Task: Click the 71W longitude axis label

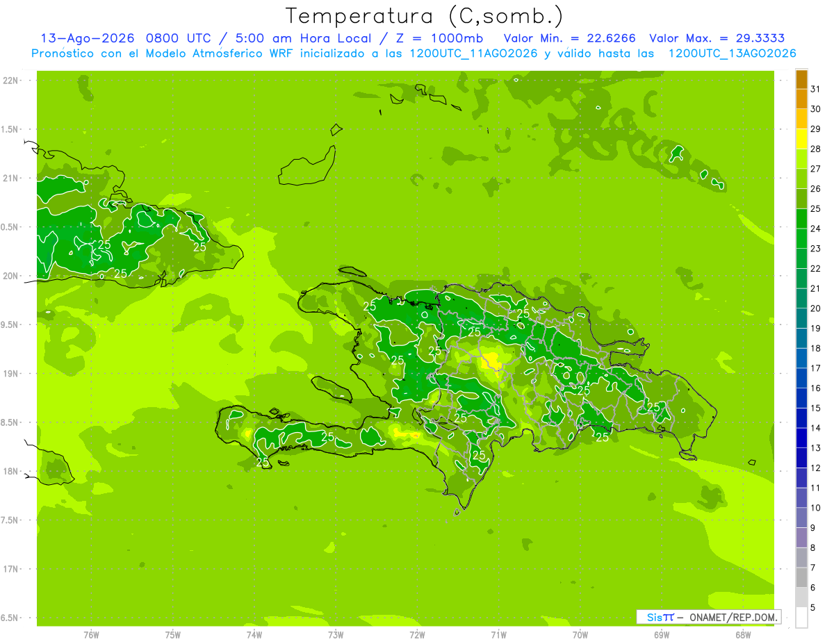Action: coord(498,634)
